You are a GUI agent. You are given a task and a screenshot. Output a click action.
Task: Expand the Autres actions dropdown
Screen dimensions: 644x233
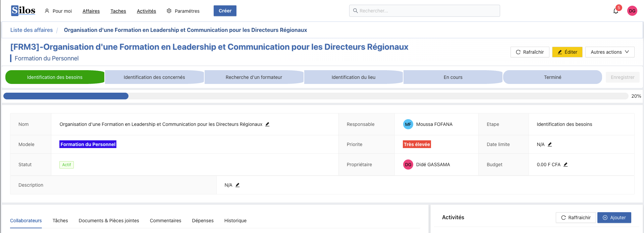point(609,52)
